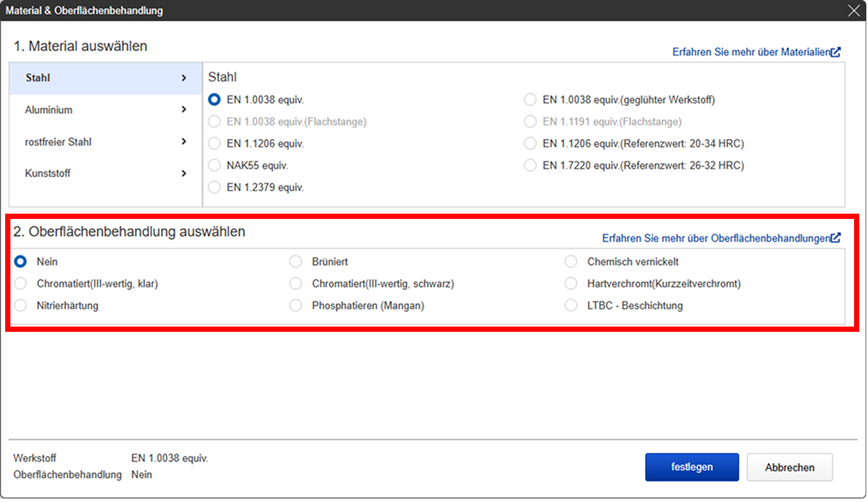The width and height of the screenshot is (868, 502).
Task: Click the Abbrechen button
Action: 789,467
